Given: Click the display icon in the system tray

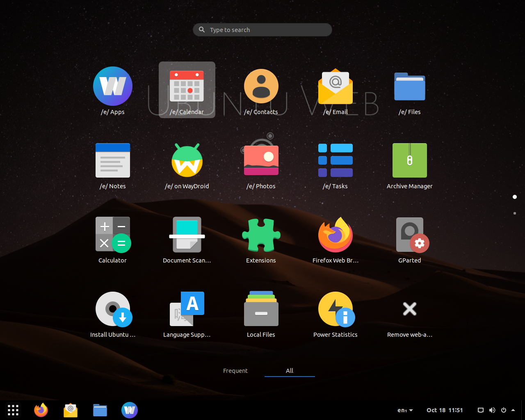Looking at the screenshot, I should (x=481, y=410).
